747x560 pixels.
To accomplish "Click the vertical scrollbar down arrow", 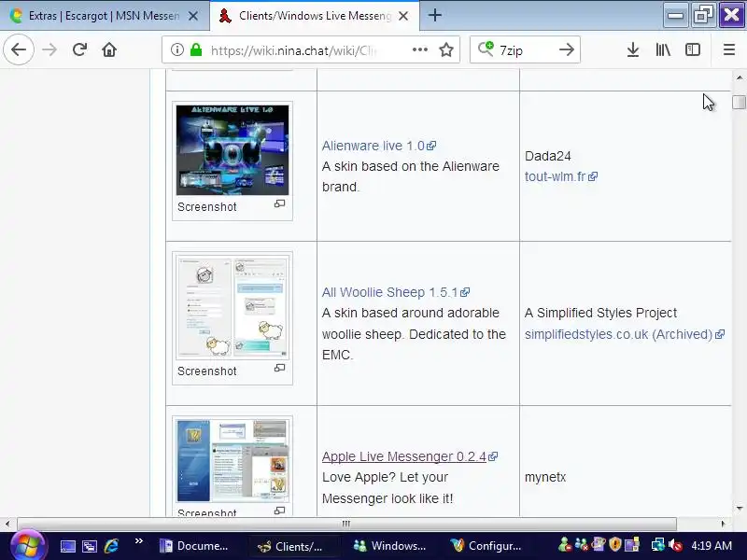I will pyautogui.click(x=740, y=509).
